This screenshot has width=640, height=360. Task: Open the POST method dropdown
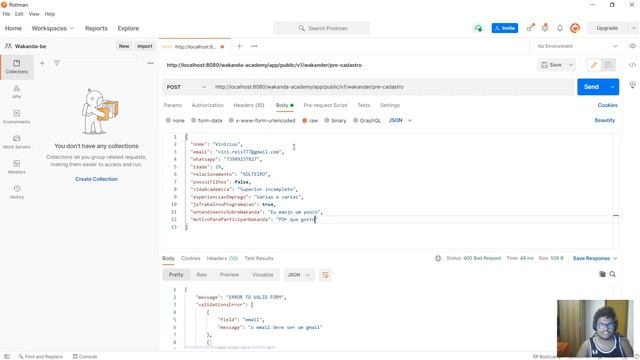(186, 87)
